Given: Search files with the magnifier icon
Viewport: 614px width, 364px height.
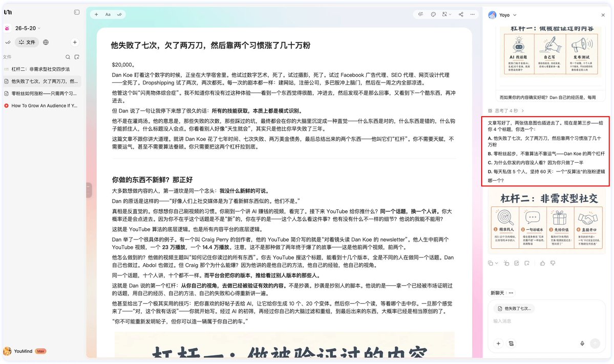Looking at the screenshot, I should 68,57.
